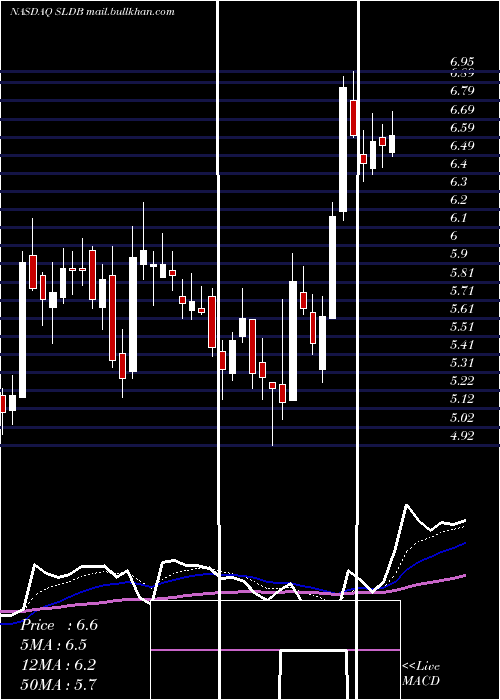Click the 'Price : 6.6' readout
Viewport: 500px width, 700px height.
59,625
